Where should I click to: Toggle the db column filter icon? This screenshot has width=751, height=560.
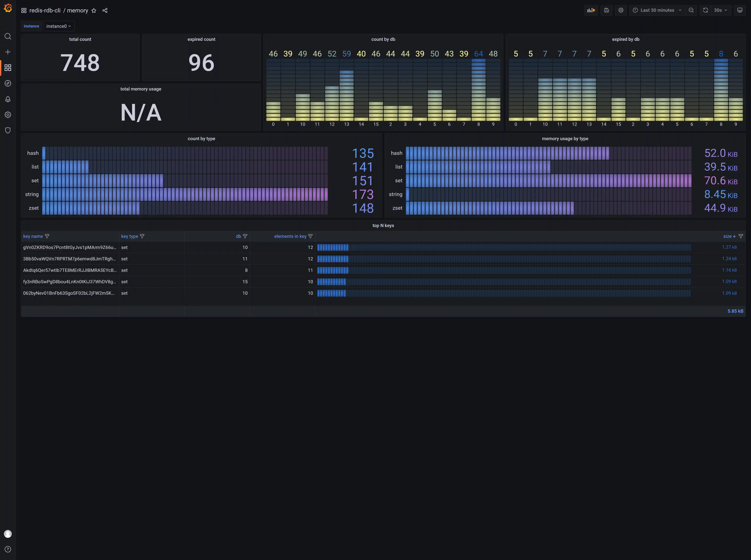(x=245, y=236)
